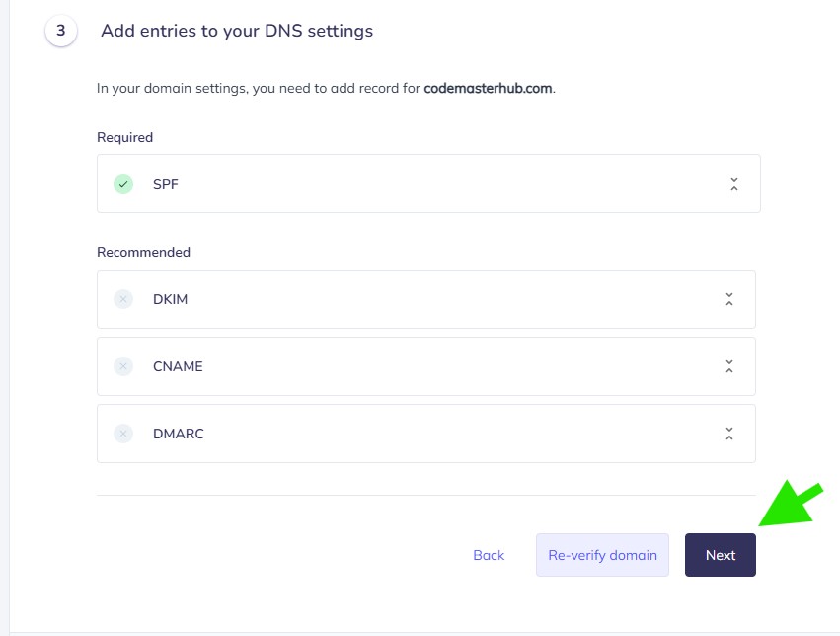840x636 pixels.
Task: Select the DKIM row label
Action: (x=170, y=299)
